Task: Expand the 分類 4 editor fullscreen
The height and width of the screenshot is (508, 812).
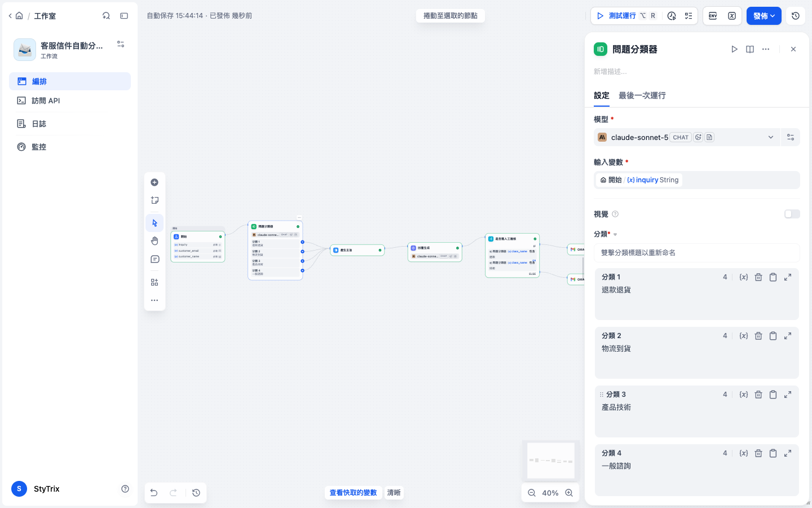Action: pyautogui.click(x=788, y=453)
